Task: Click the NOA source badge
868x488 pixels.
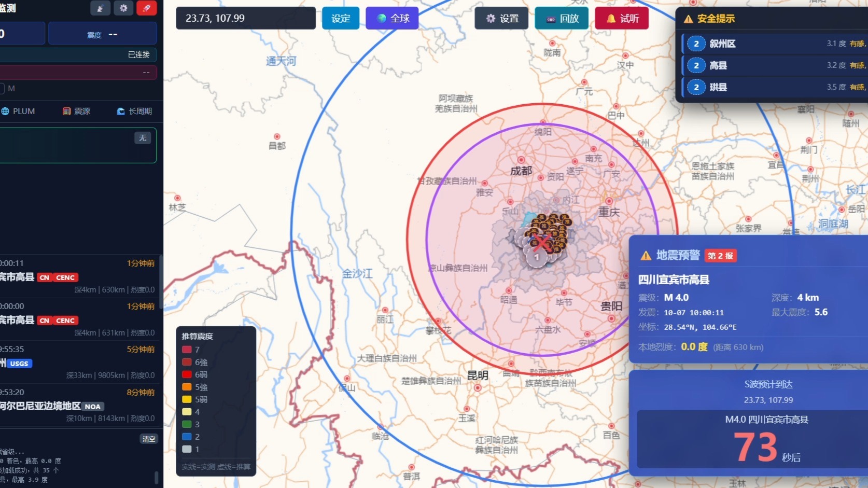Action: [x=93, y=407]
